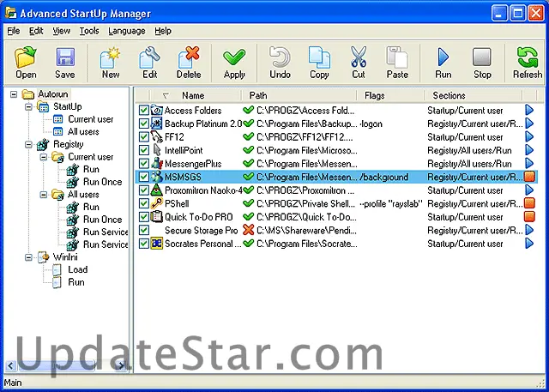
Task: Uncheck the Backup Platinum 2.0 checkbox
Action: tap(143, 124)
